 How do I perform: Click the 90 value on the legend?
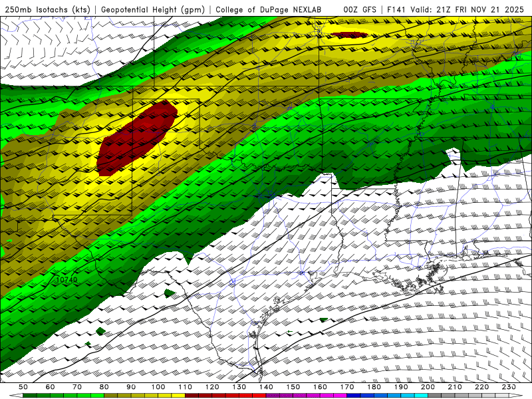pos(131,387)
